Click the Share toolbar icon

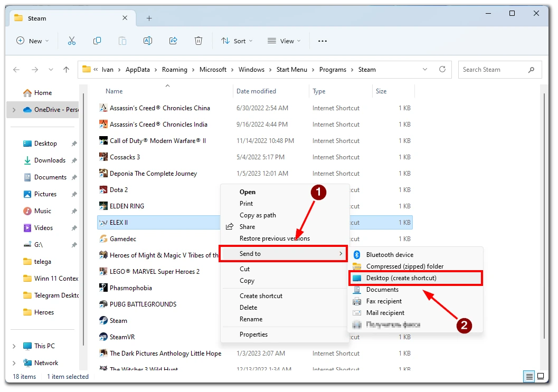(x=173, y=41)
